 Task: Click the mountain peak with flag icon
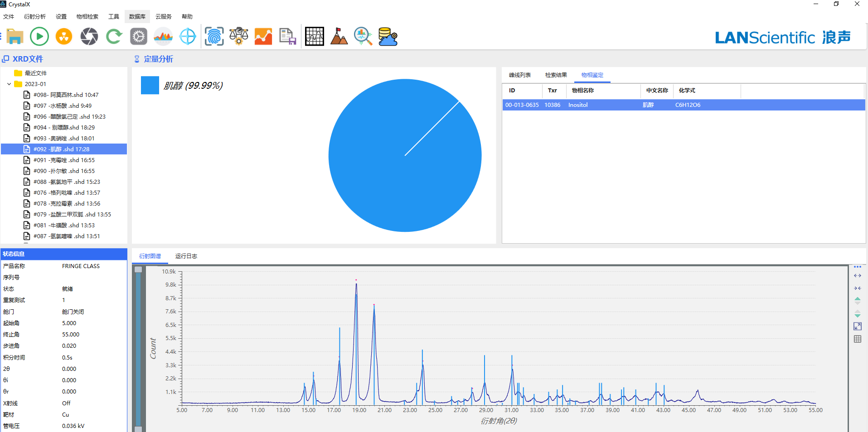[x=339, y=36]
